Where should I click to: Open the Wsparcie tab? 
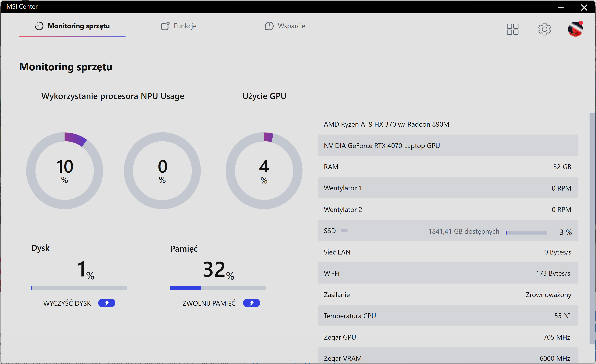tap(285, 26)
